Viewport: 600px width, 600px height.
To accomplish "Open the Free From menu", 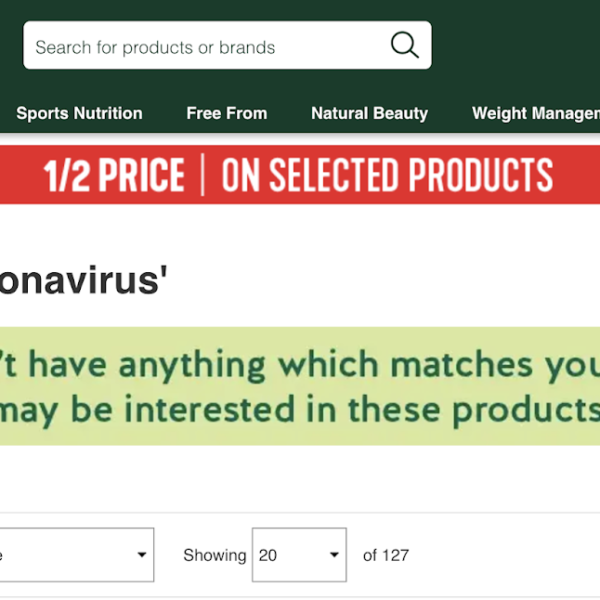I will tap(226, 113).
